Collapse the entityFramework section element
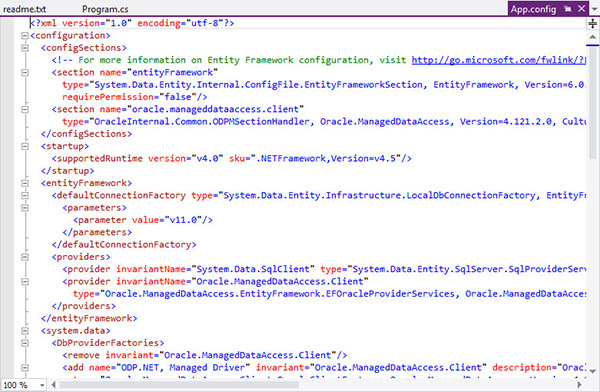600x392 pixels. (25, 72)
